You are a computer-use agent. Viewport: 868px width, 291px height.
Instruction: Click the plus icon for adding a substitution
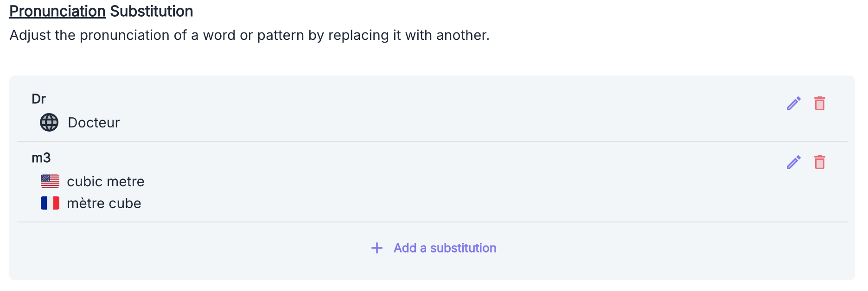pyautogui.click(x=376, y=248)
